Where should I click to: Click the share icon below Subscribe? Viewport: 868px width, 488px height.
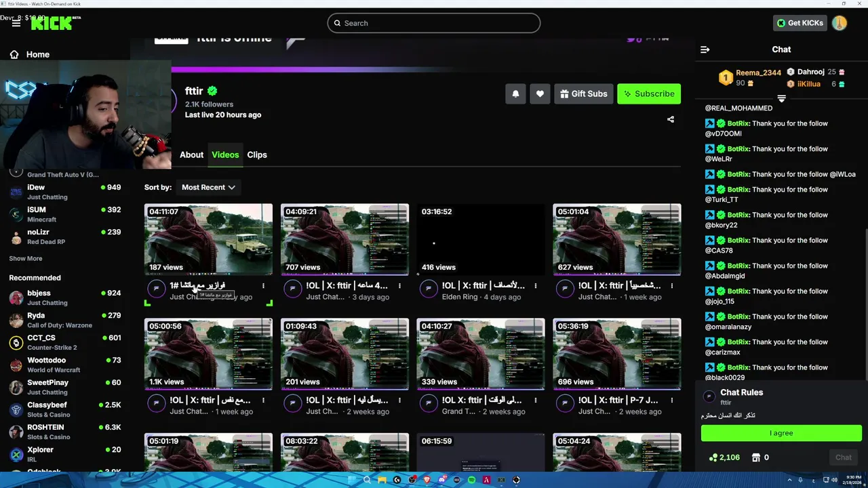(671, 119)
